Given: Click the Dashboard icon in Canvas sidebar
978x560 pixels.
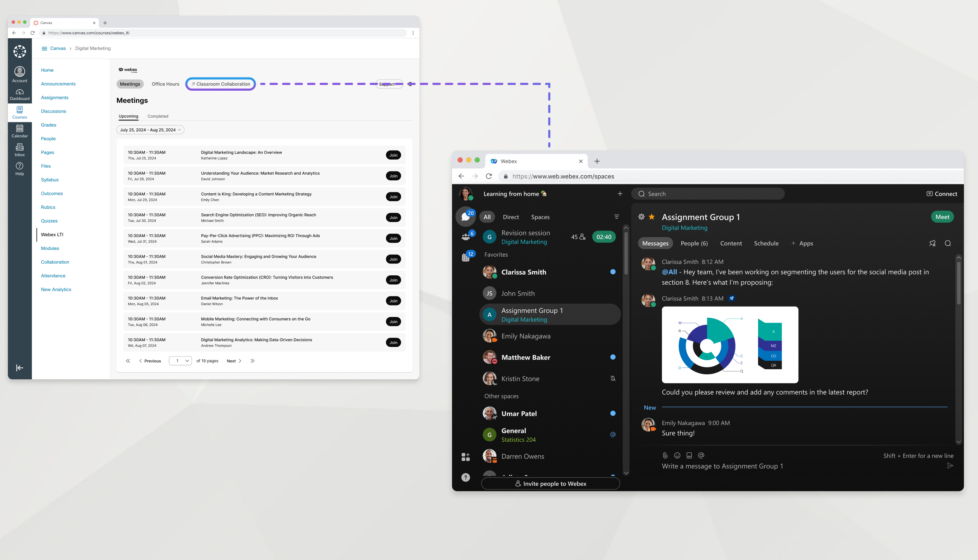Looking at the screenshot, I should [20, 93].
